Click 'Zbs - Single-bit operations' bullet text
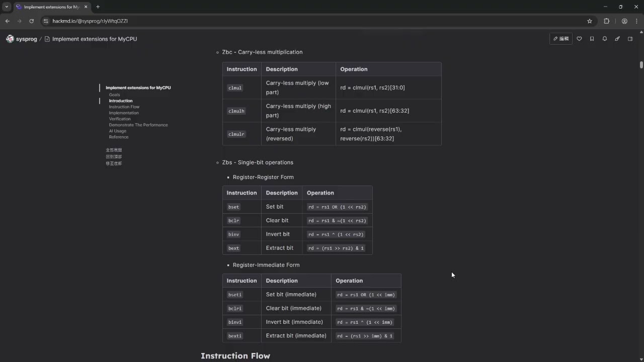Viewport: 644px width, 362px height. 258,162
